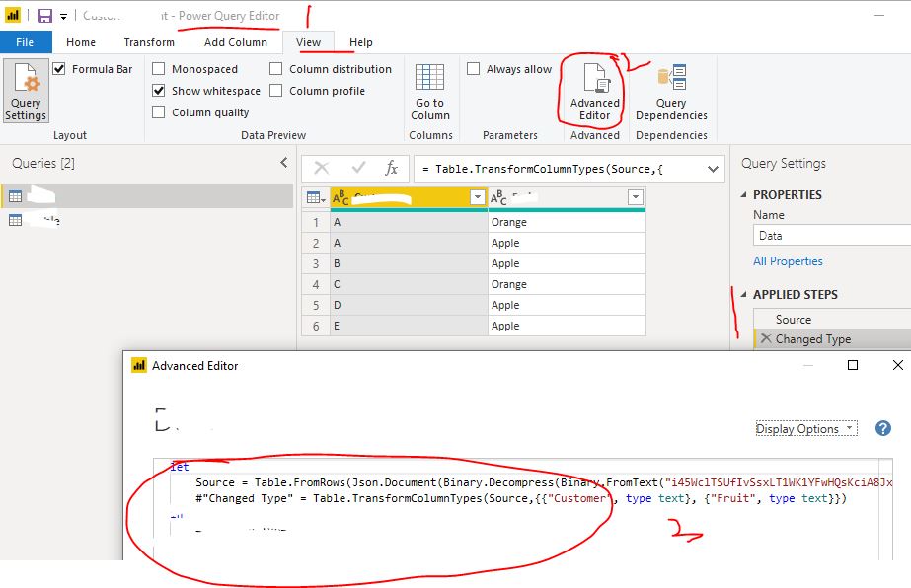Click the fx insert step icon
Viewport: 911px width, 588px height.
point(392,169)
